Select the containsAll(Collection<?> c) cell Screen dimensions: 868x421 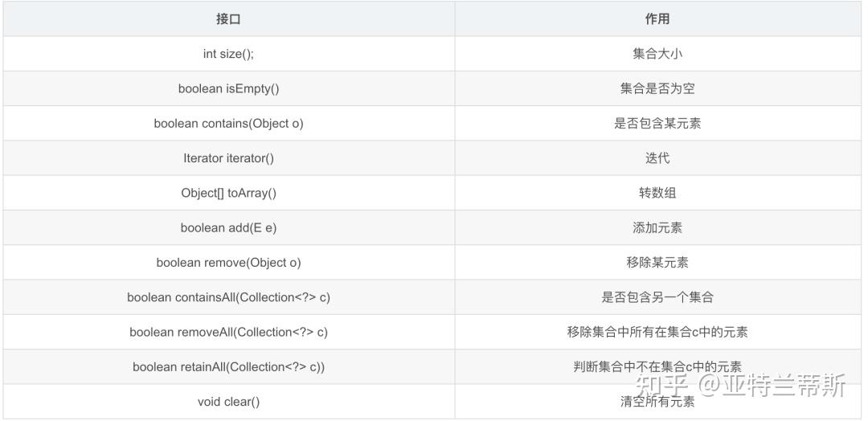pos(228,297)
